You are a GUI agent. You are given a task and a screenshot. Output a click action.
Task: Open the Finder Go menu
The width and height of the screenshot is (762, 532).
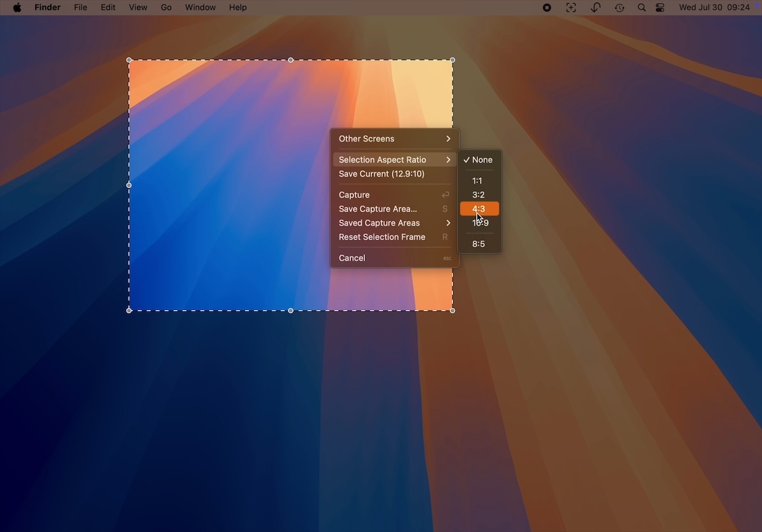(x=166, y=8)
